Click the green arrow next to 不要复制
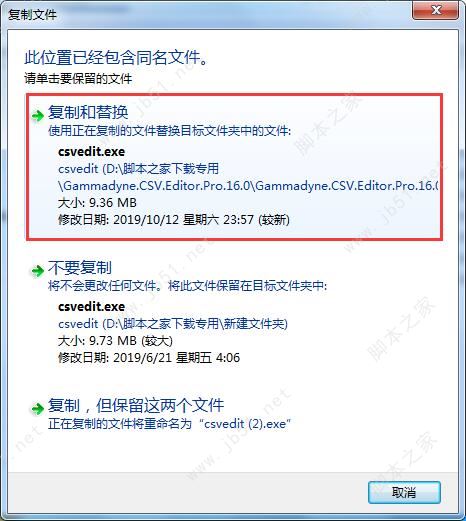Image resolution: width=466 pixels, height=521 pixels. coord(38,270)
